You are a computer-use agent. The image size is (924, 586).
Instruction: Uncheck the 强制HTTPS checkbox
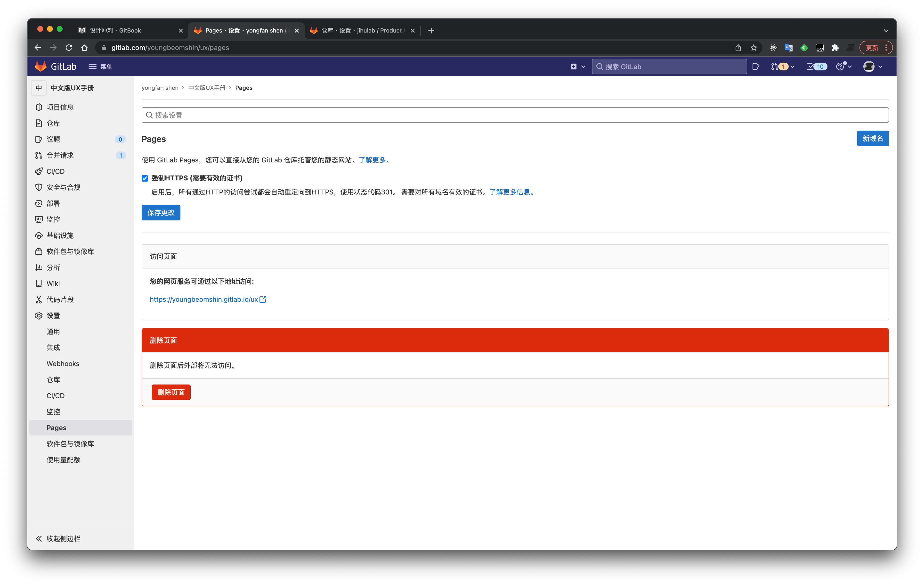point(145,178)
